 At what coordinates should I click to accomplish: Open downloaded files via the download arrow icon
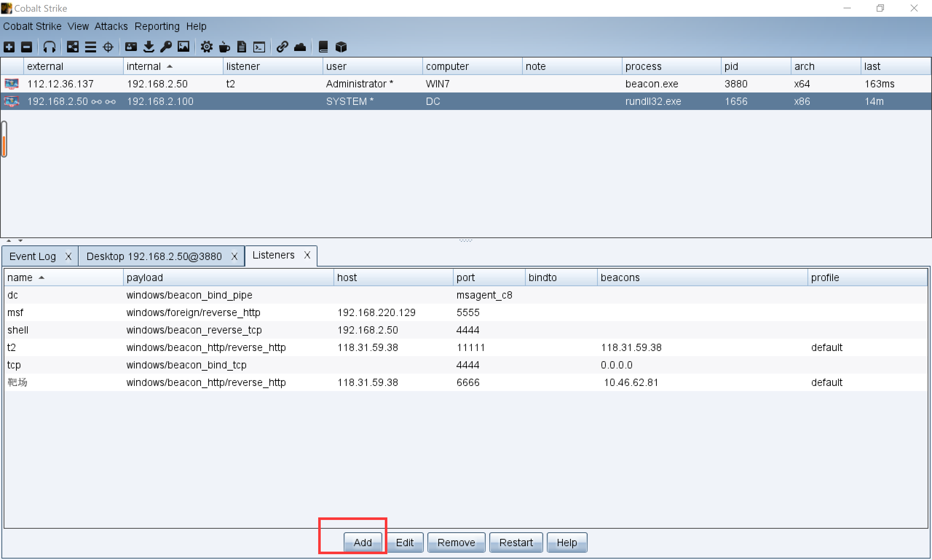[x=149, y=47]
